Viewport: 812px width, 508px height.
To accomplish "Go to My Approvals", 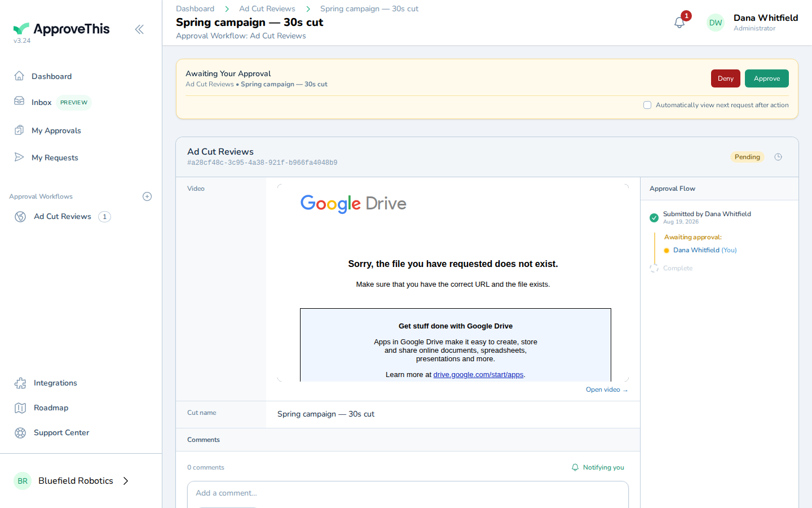I will click(x=56, y=130).
